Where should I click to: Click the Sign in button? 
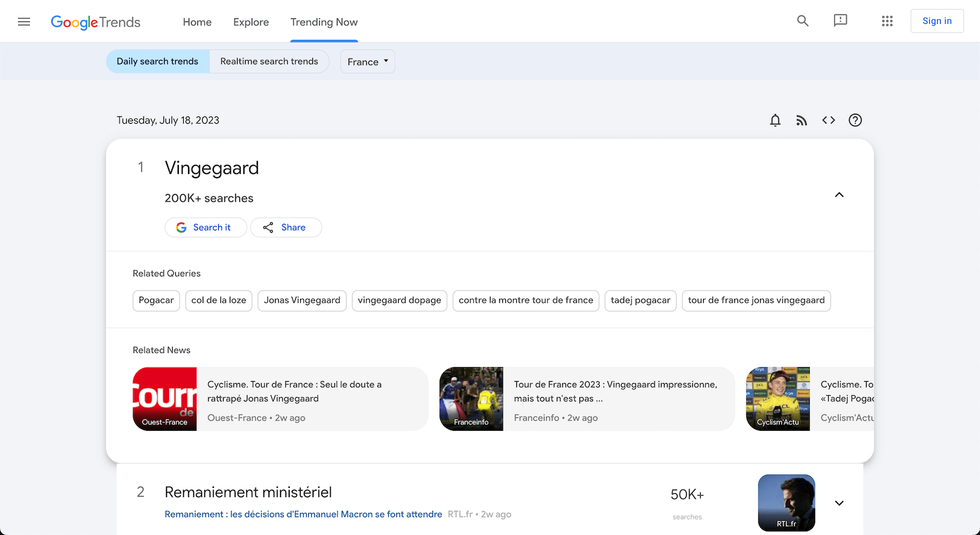coord(937,21)
